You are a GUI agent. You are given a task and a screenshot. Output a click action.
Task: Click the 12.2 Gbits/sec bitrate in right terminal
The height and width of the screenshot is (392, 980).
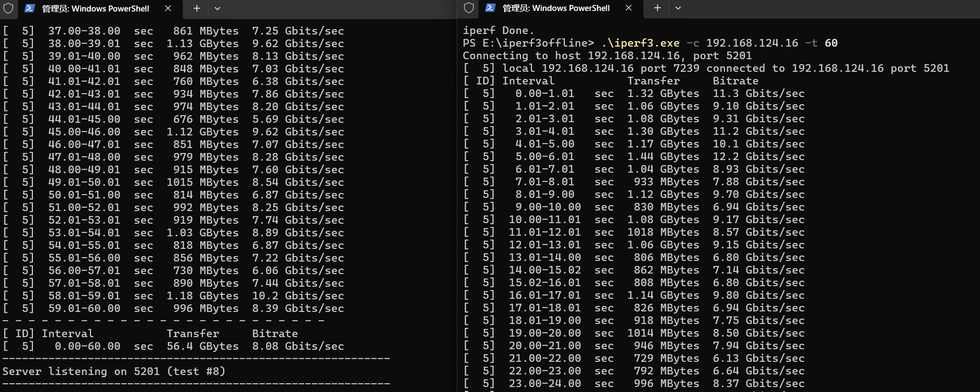(758, 156)
